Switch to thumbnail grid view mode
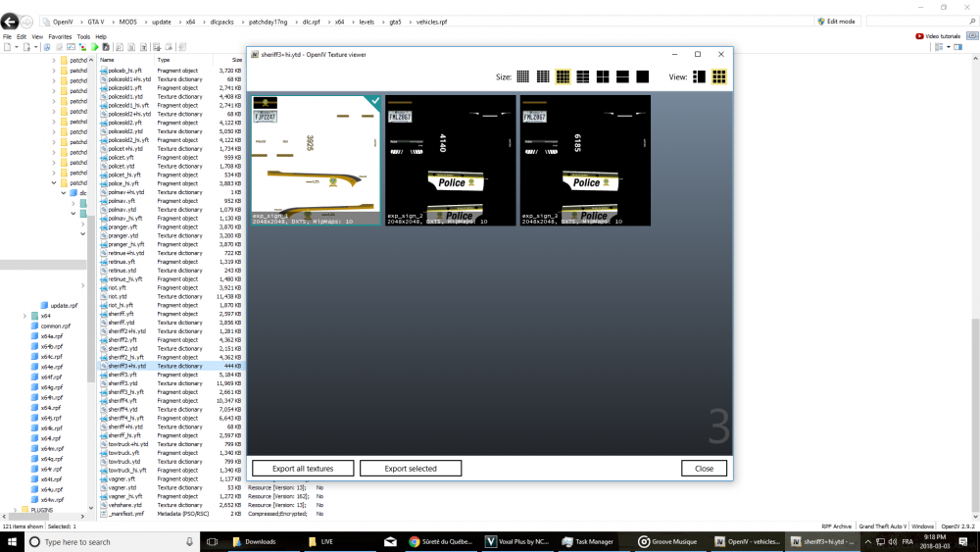This screenshot has width=980, height=552. coord(718,76)
